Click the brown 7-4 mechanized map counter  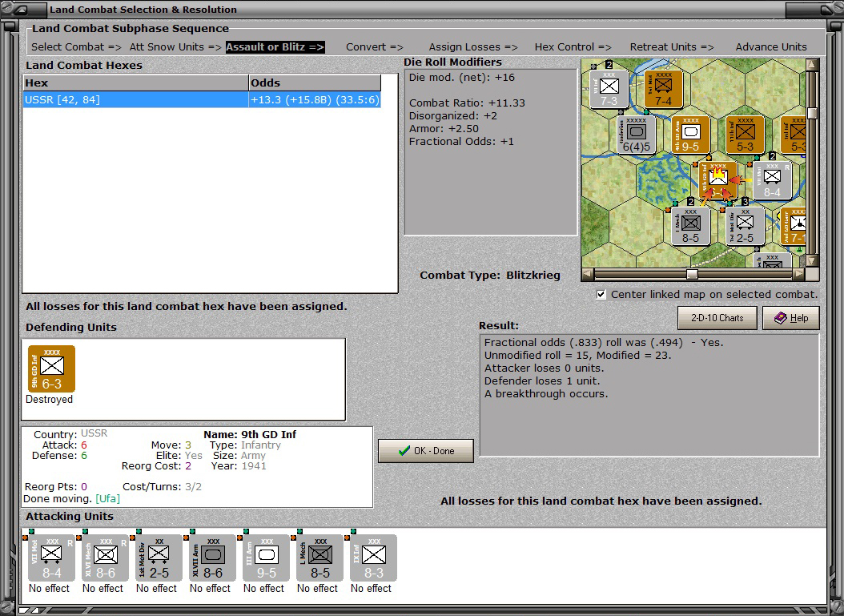click(663, 90)
